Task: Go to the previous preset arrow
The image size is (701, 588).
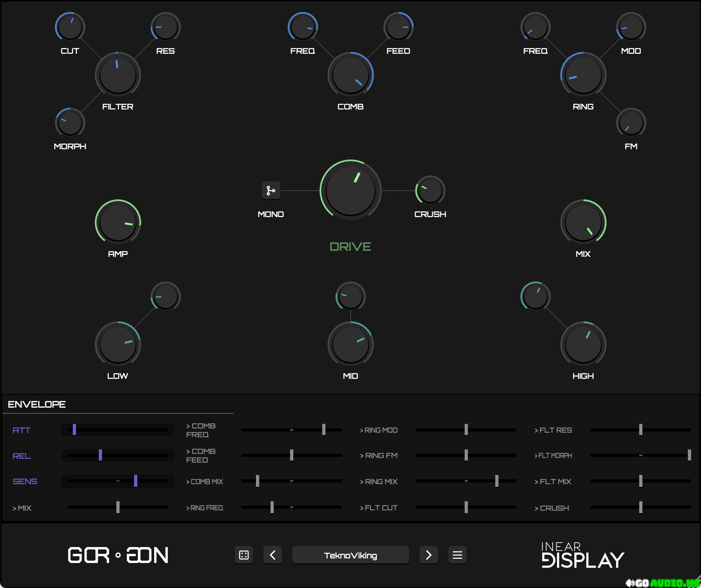Action: [x=273, y=555]
